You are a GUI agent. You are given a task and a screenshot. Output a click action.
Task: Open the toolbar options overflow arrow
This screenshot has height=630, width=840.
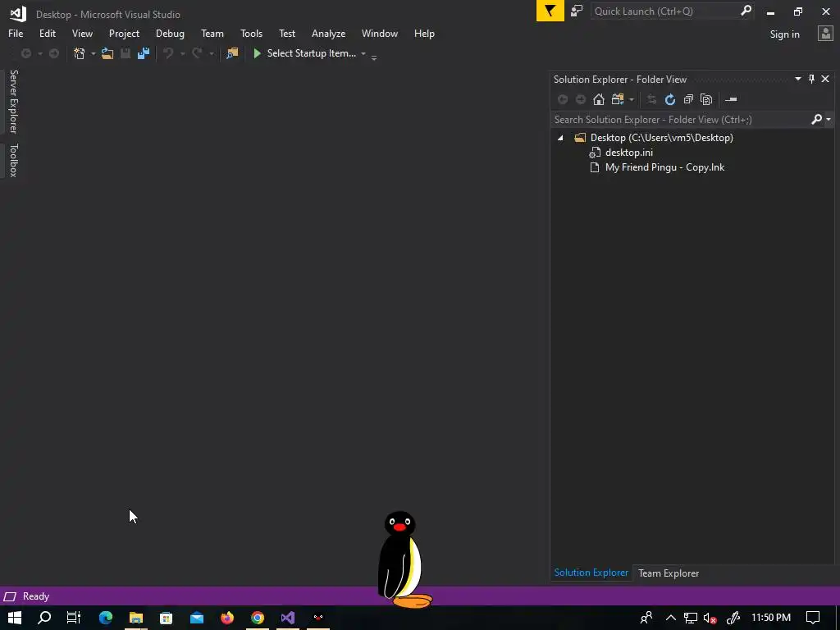click(x=374, y=57)
